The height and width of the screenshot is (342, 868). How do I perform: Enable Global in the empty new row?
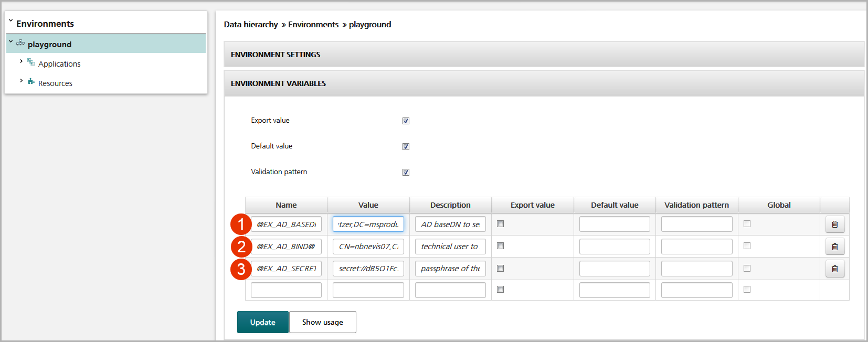(x=747, y=289)
